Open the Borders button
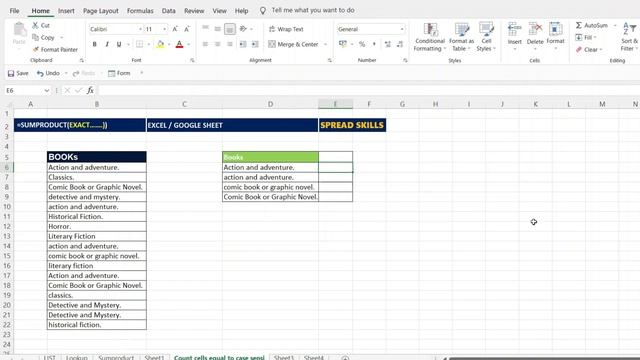640x360 pixels. (x=140, y=44)
